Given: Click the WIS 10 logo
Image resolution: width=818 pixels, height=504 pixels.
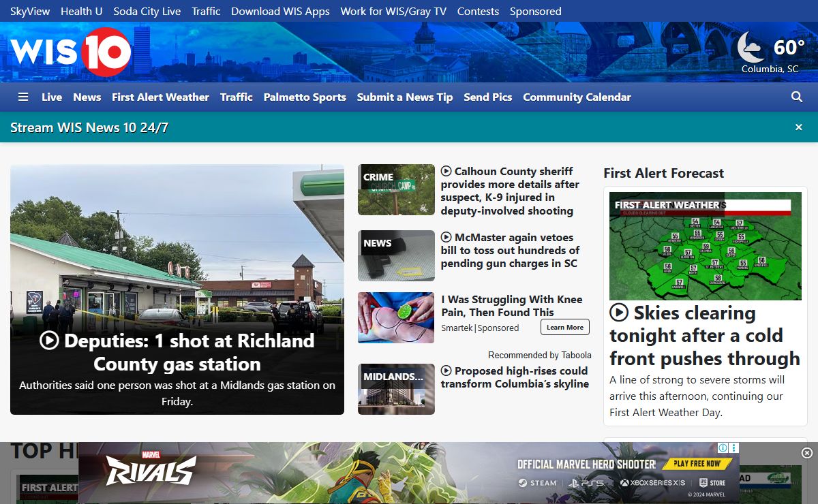Looking at the screenshot, I should pyautogui.click(x=71, y=52).
